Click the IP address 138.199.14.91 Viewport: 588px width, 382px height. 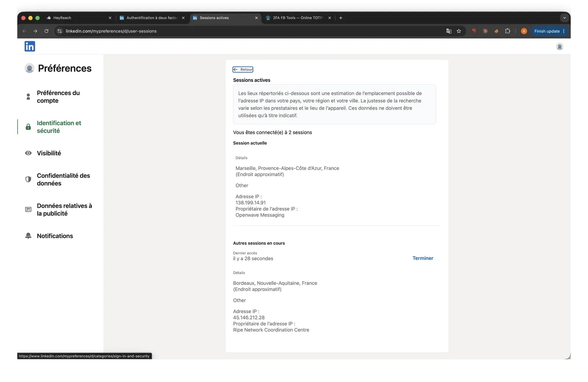click(x=251, y=203)
